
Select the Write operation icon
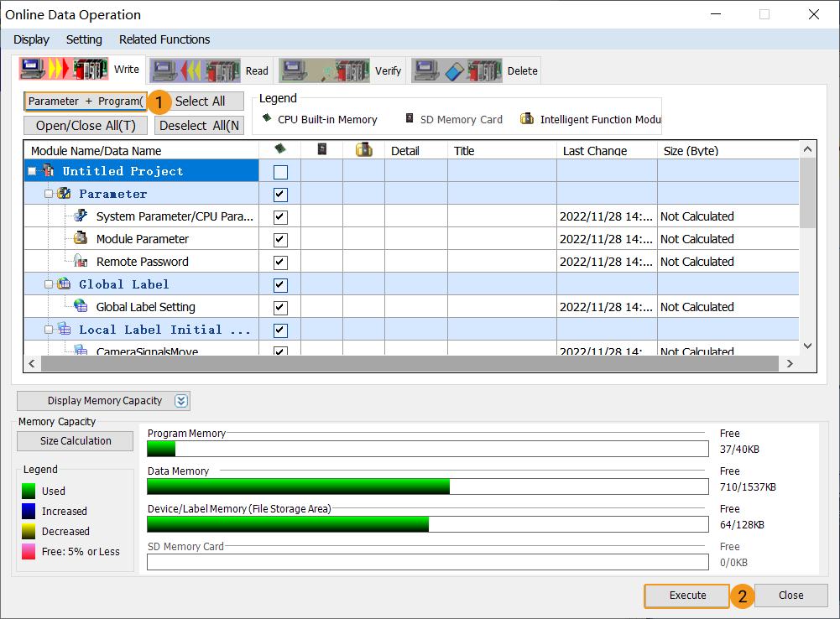click(x=63, y=69)
